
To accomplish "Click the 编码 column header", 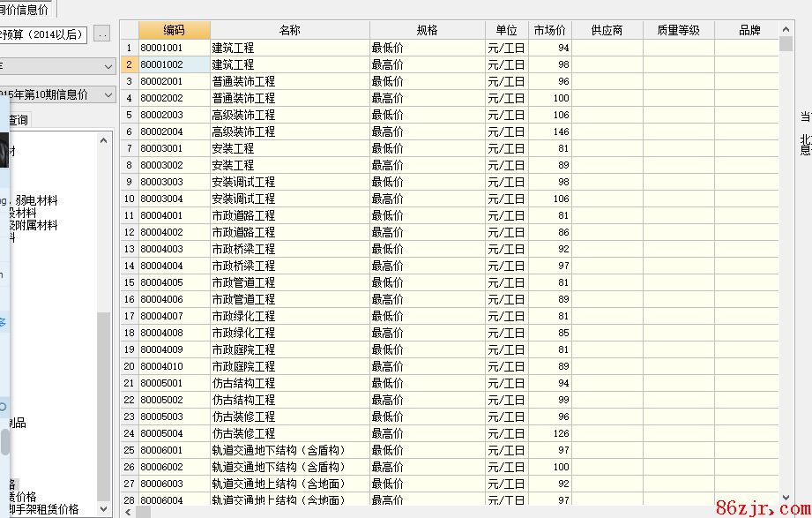I will tap(174, 30).
